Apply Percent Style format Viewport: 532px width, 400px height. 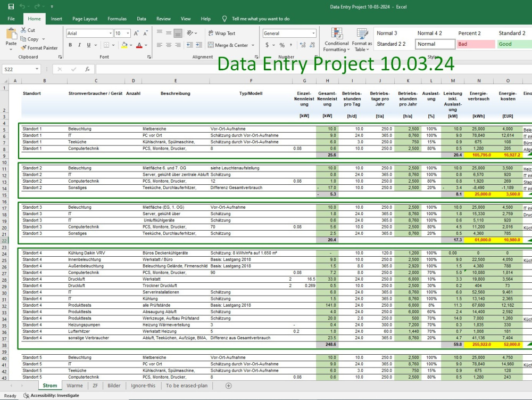click(282, 45)
